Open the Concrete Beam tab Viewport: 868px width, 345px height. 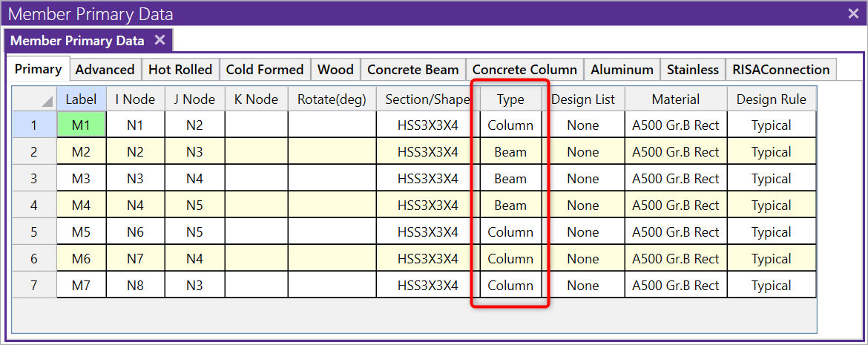click(412, 70)
